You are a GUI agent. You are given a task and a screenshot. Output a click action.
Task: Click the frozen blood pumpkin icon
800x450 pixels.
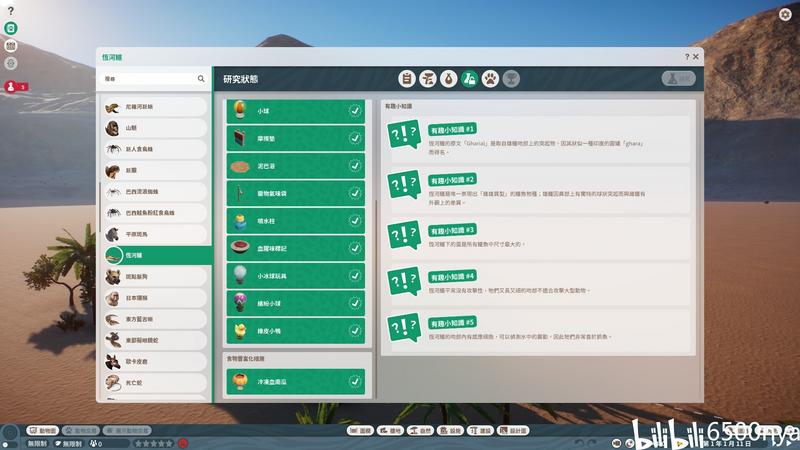240,382
